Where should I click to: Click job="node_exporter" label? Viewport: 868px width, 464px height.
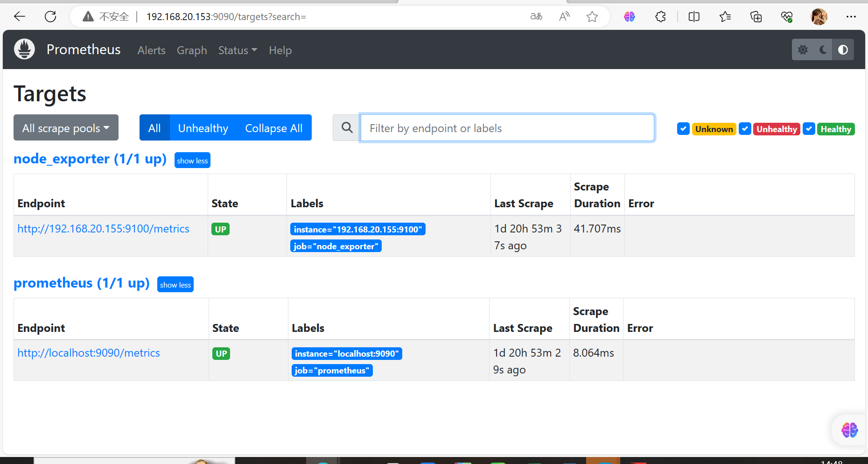coord(336,246)
